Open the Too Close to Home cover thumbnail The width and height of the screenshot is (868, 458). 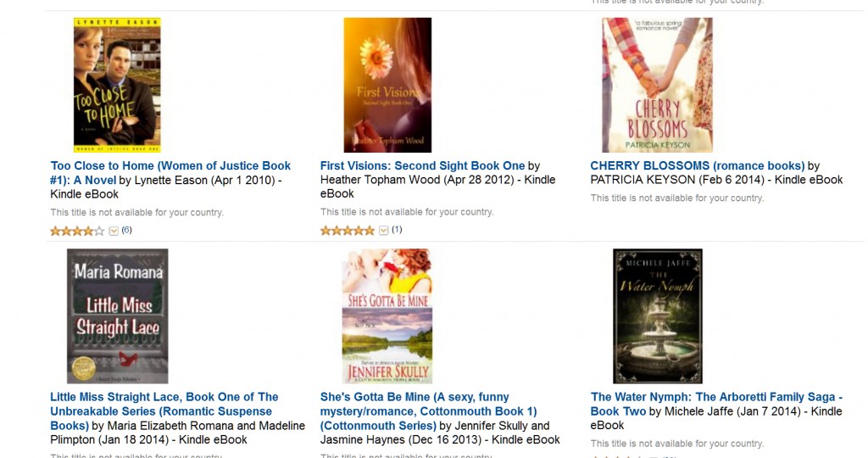(117, 86)
